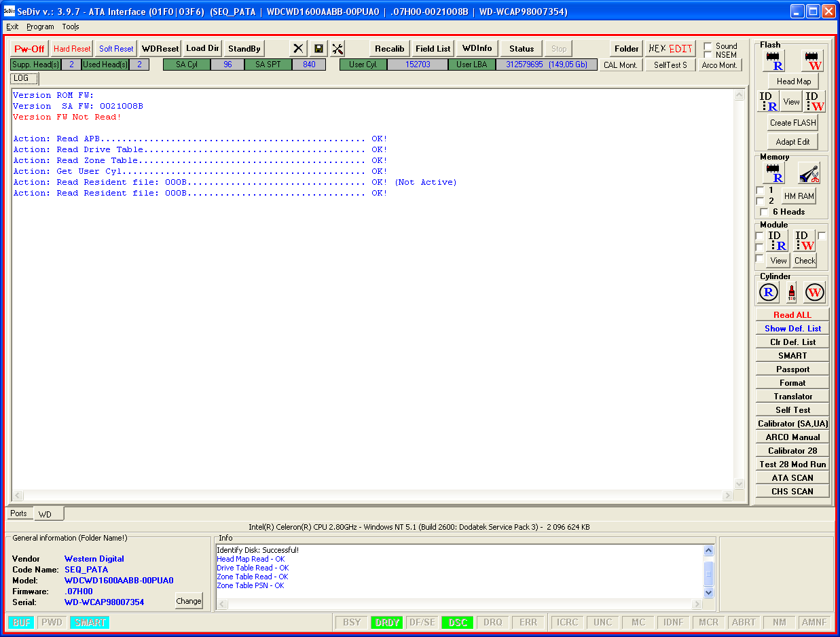Click the Module ID read icon
Viewport: 840px width, 637px height.
pyautogui.click(x=777, y=240)
